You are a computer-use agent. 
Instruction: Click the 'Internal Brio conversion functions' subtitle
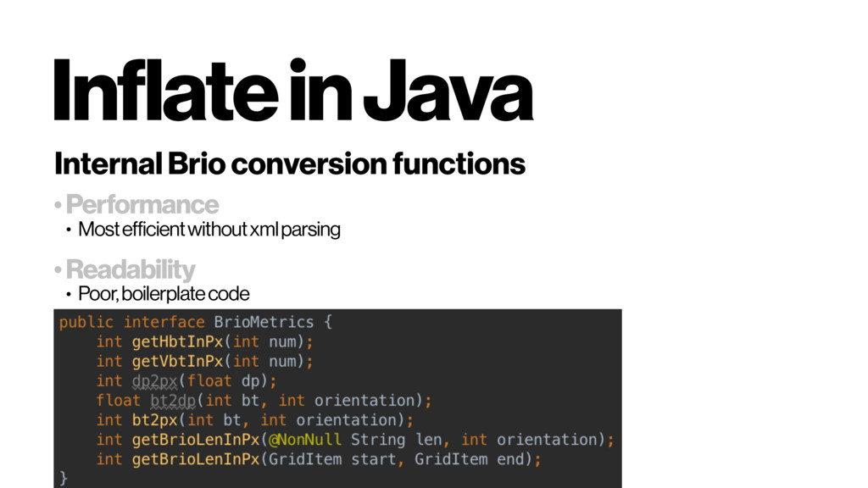coord(290,164)
